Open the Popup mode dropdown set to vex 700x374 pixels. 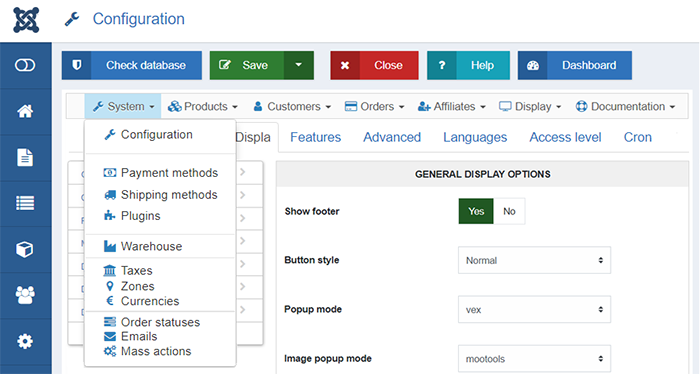pos(534,309)
